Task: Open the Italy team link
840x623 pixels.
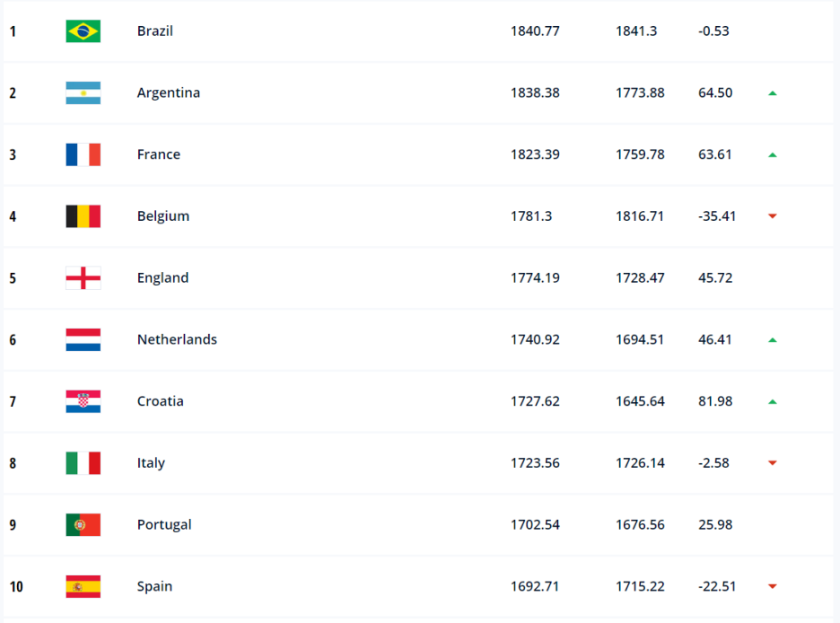Action: [151, 463]
